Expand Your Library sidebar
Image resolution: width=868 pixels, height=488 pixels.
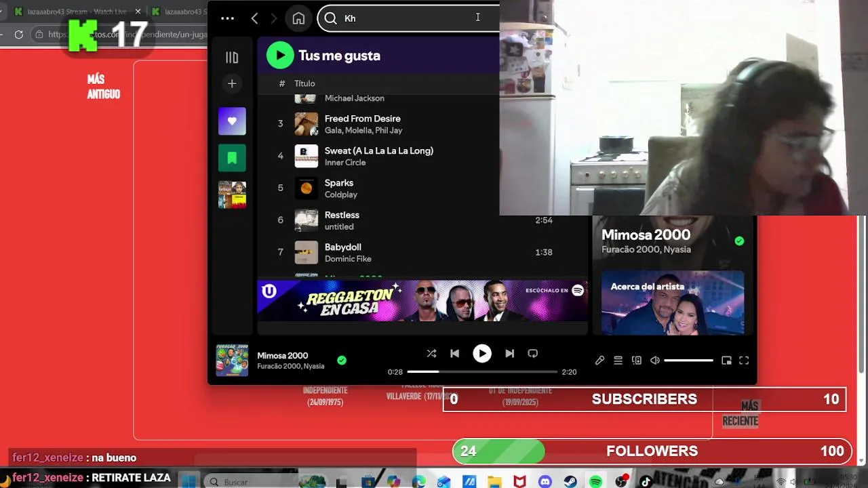[x=232, y=58]
